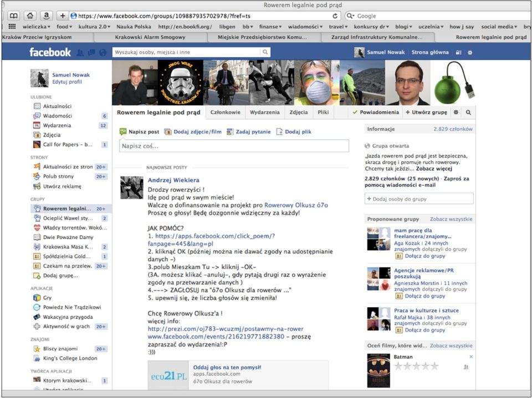Click Edytuj profil link
Viewport: 532px width, 398px height.
click(67, 82)
